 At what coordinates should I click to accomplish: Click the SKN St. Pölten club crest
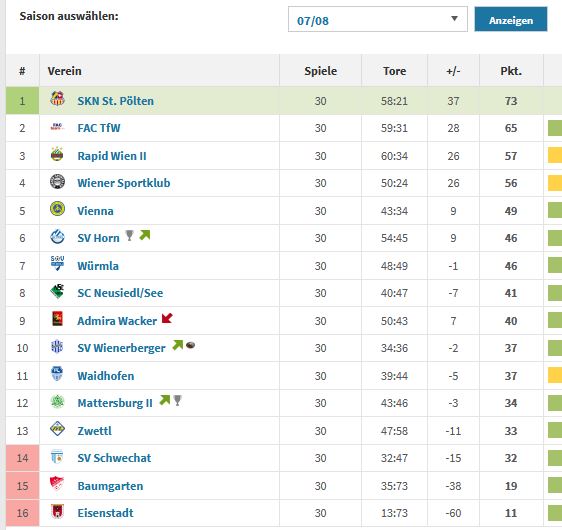point(57,99)
